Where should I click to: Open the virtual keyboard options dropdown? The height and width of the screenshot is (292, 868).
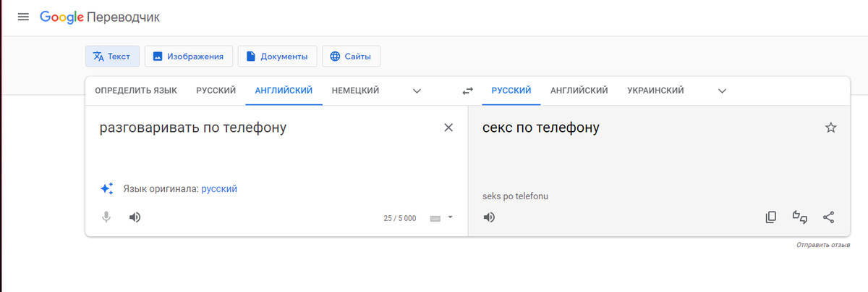[450, 217]
